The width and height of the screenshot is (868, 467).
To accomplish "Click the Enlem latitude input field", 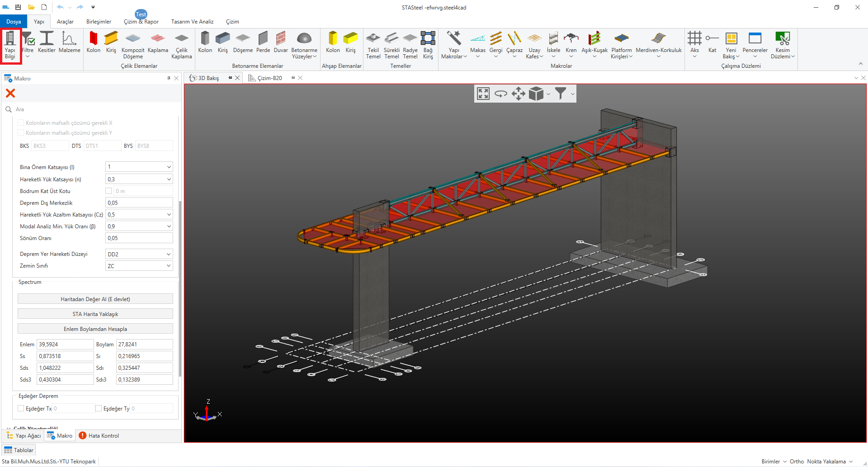I will 65,344.
